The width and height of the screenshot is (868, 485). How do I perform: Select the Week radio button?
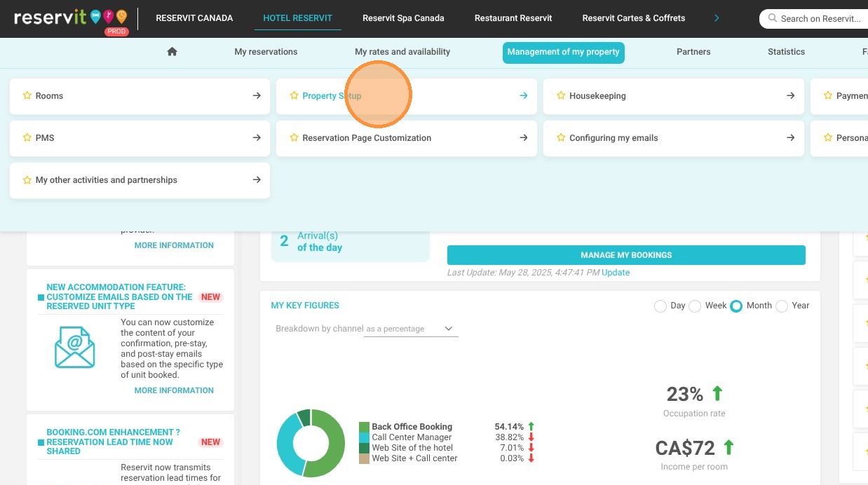(695, 306)
